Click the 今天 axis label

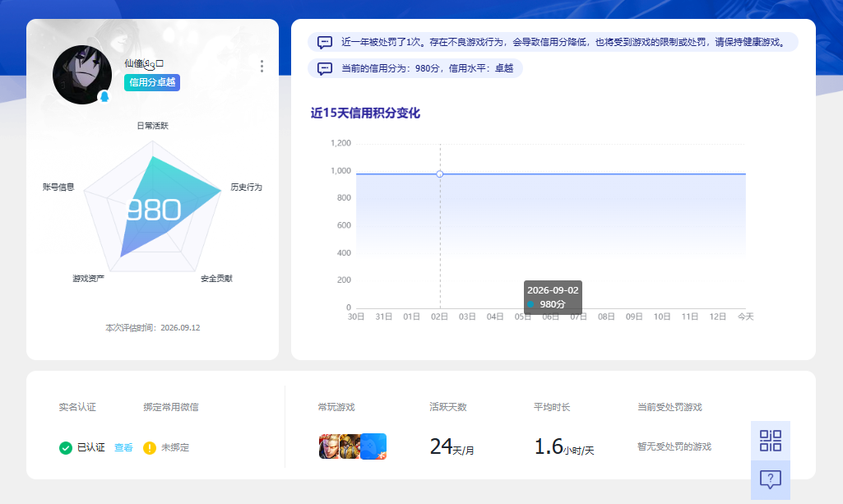[x=746, y=317]
